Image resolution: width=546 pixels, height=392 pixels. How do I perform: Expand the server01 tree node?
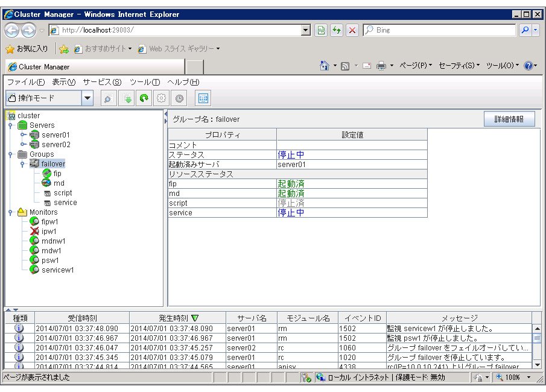[23, 134]
